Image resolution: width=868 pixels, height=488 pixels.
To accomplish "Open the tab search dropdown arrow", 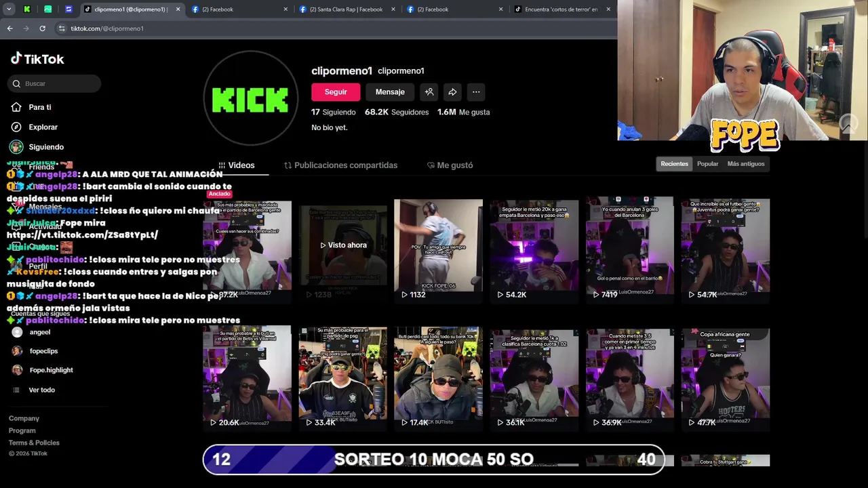I will 9,9.
